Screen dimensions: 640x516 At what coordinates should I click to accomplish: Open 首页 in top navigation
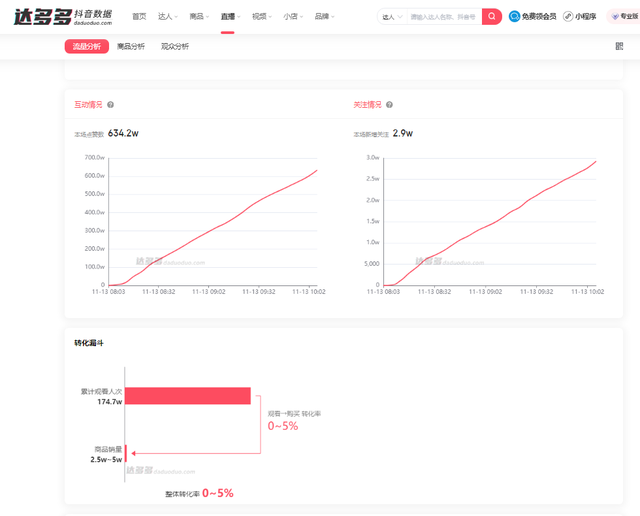pos(139,16)
